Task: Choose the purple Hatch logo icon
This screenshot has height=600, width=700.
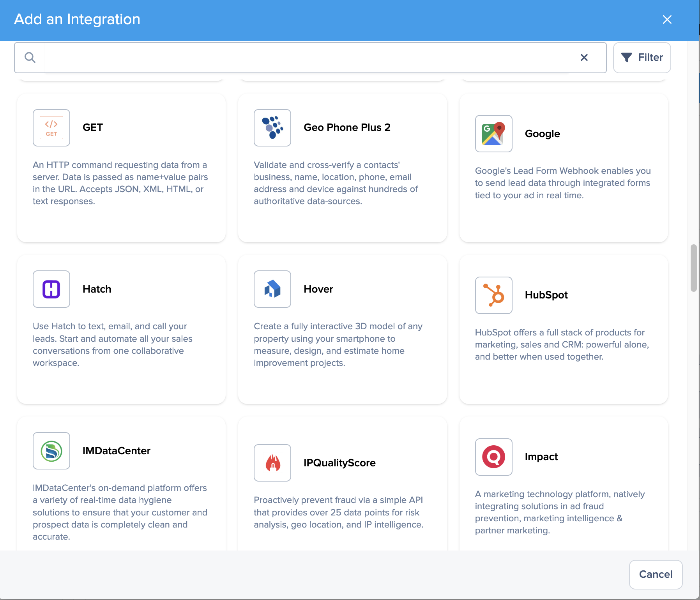Action: (x=51, y=289)
